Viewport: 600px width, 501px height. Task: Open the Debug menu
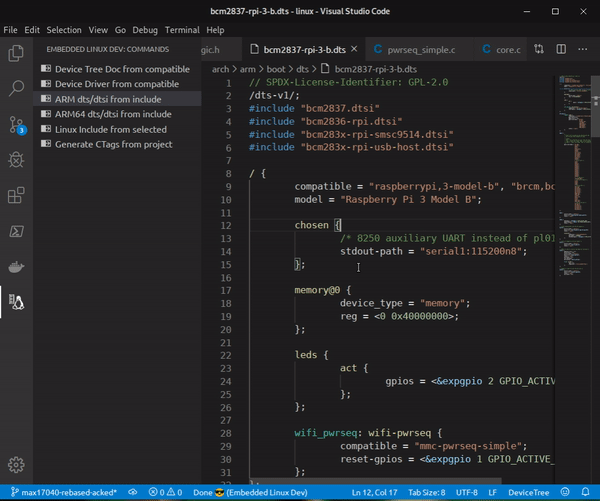(145, 30)
